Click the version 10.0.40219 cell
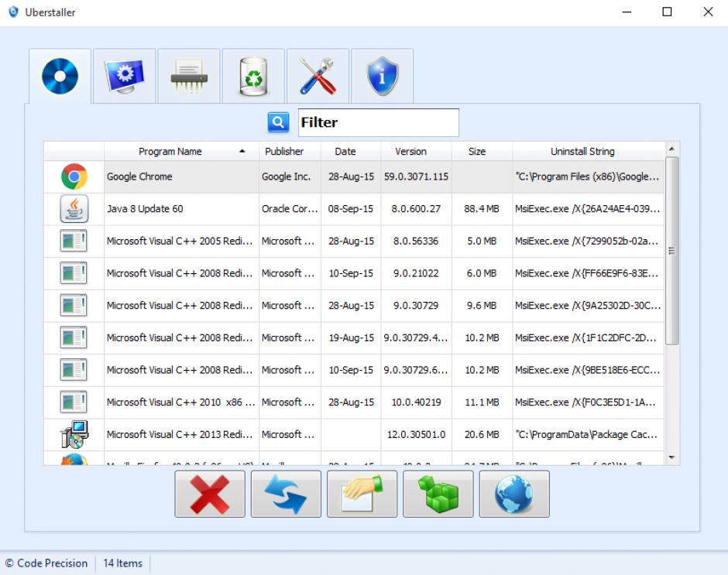 [417, 402]
